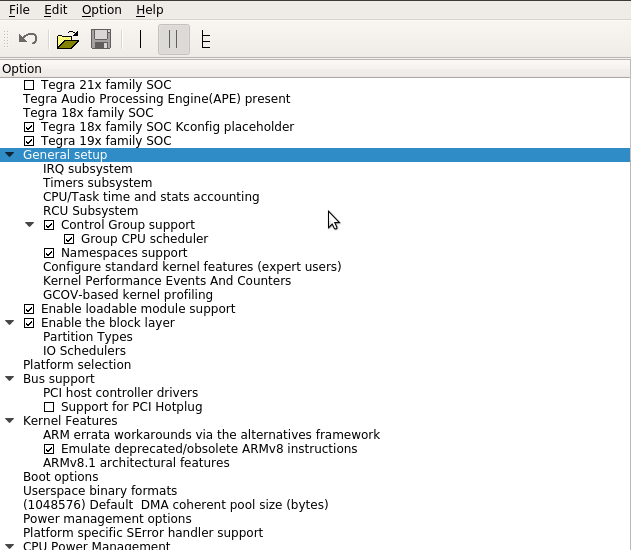Collapse Enable the block layer node
The image size is (631, 550).
click(x=10, y=323)
